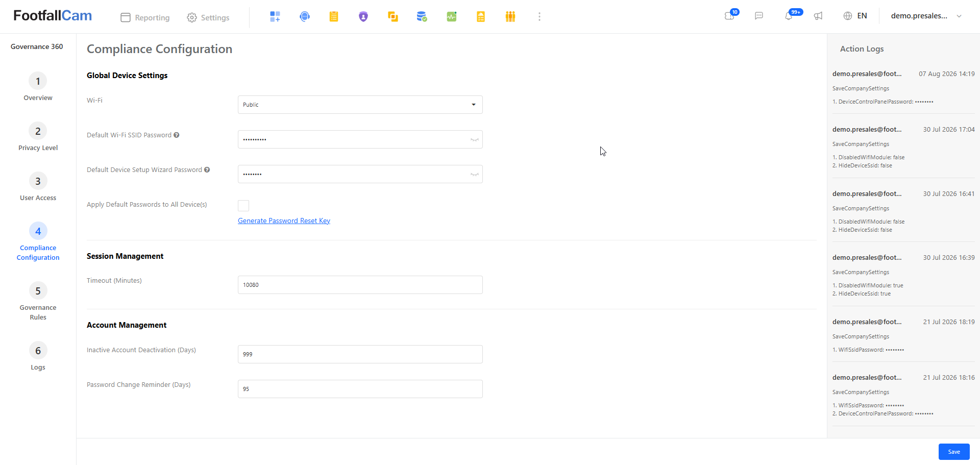Click the Timeout (Minutes) field

pyautogui.click(x=360, y=285)
